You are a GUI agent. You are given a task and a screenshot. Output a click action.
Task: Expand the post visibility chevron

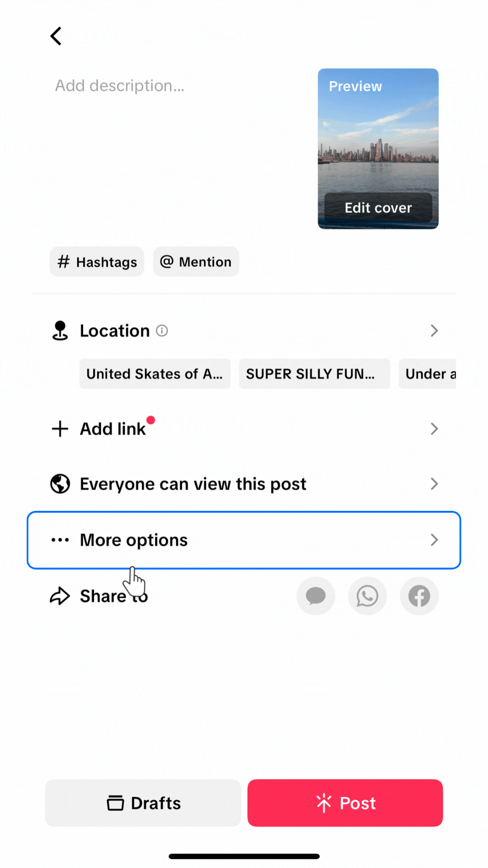pos(434,484)
